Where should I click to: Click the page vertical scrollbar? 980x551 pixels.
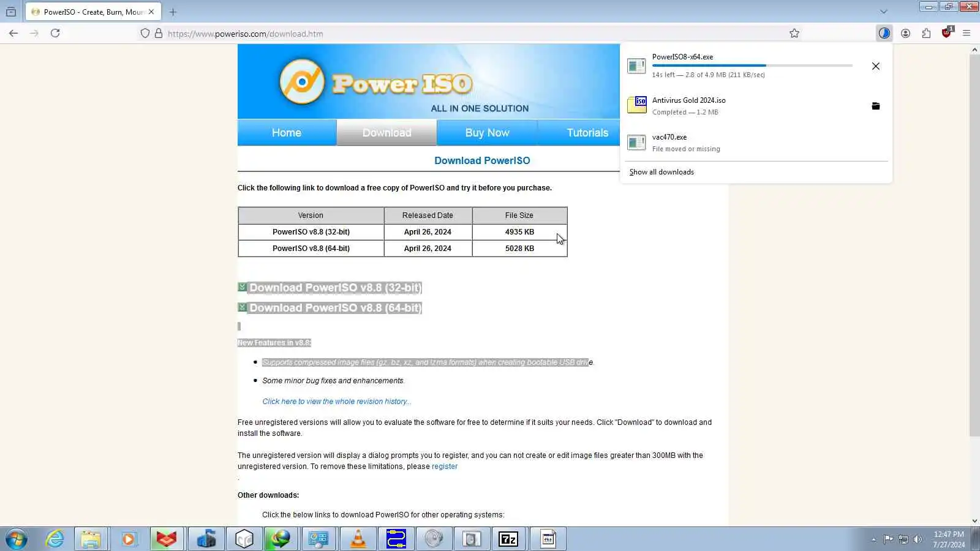[974, 245]
